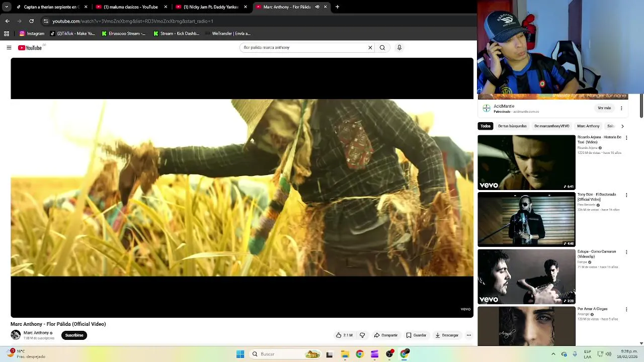The height and width of the screenshot is (362, 644).
Task: Run search with the magnifier button
Action: tap(382, 47)
